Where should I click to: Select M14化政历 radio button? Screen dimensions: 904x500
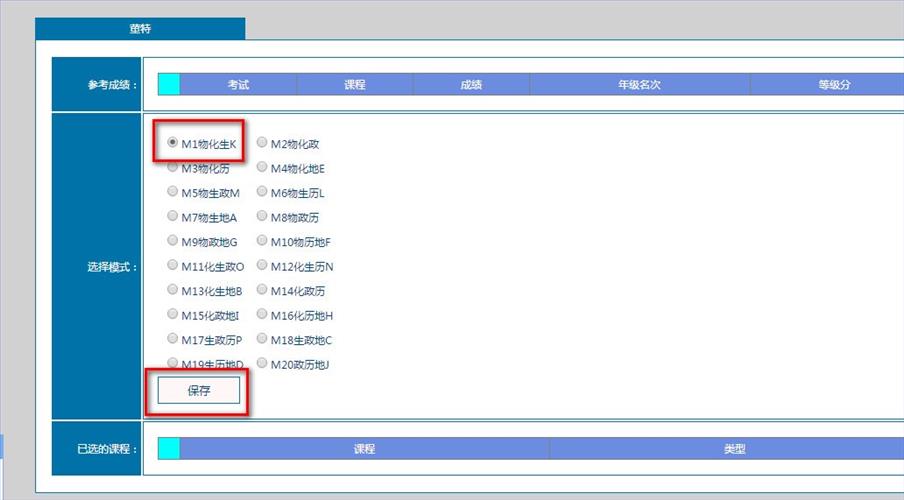262,290
